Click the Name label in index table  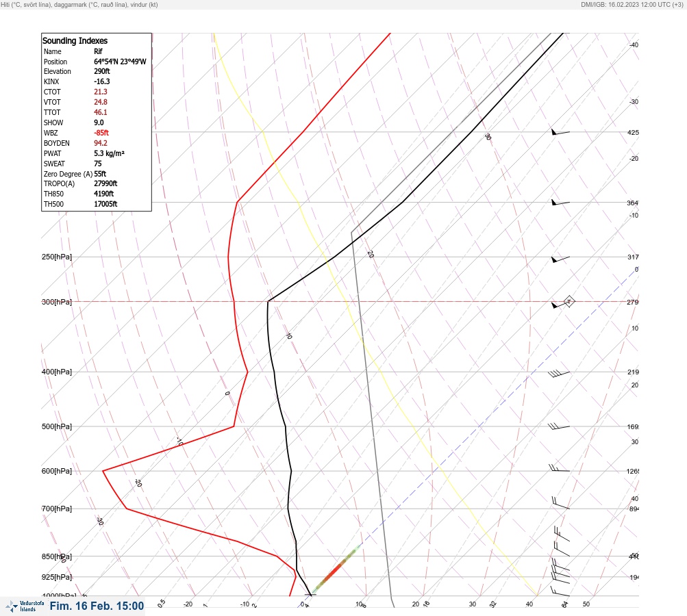coord(52,51)
